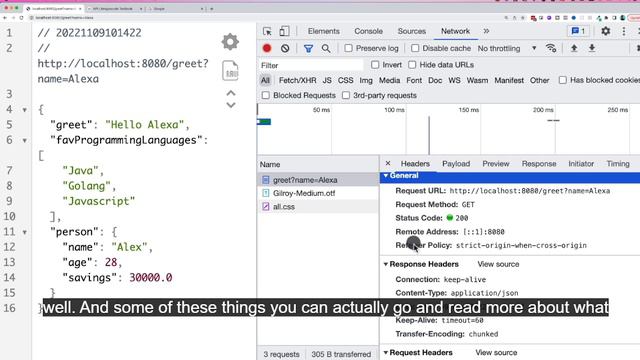Collapse favProgrammingLanguages array arrow
Screen dimensions: 640x360
tap(24, 140)
